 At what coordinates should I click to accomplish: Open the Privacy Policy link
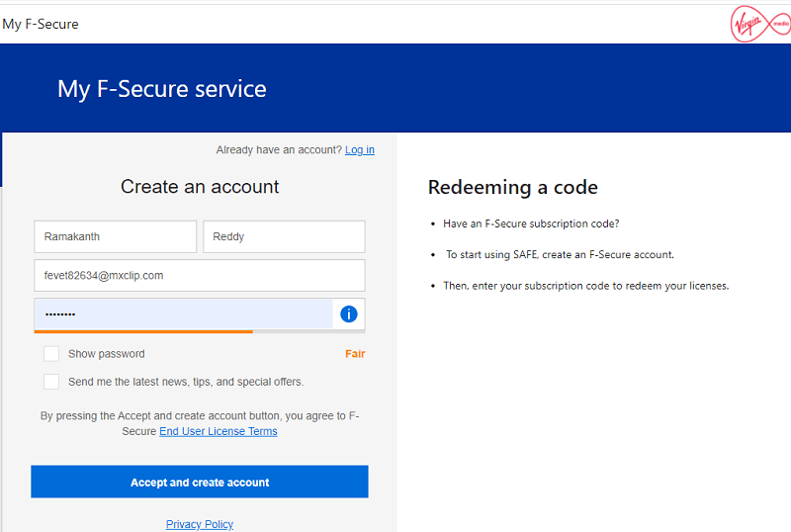click(200, 525)
